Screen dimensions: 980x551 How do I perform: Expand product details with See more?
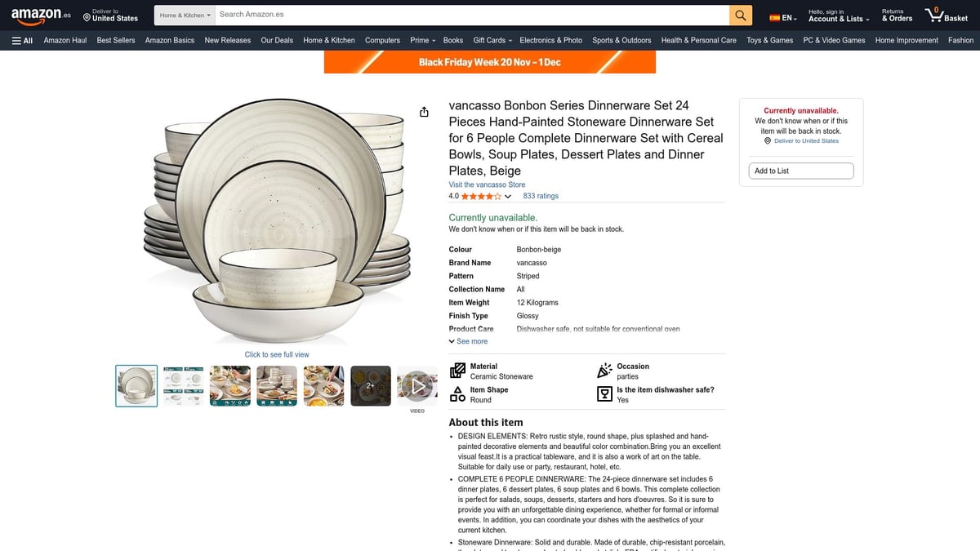[x=468, y=341]
